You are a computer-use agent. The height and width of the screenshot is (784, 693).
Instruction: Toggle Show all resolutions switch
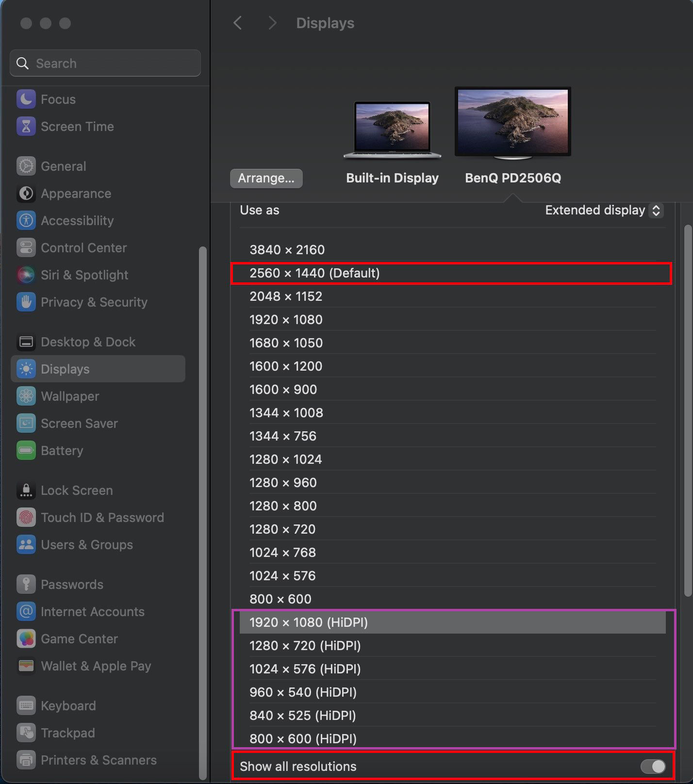point(653,767)
